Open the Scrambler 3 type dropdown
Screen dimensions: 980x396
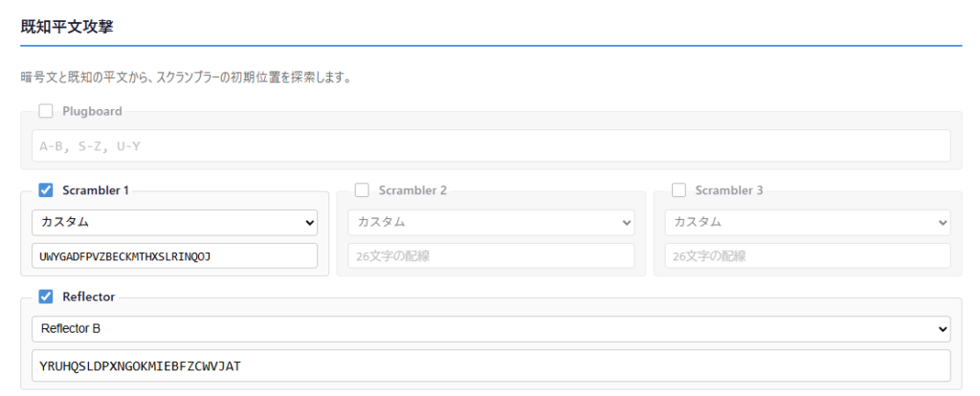pos(807,222)
